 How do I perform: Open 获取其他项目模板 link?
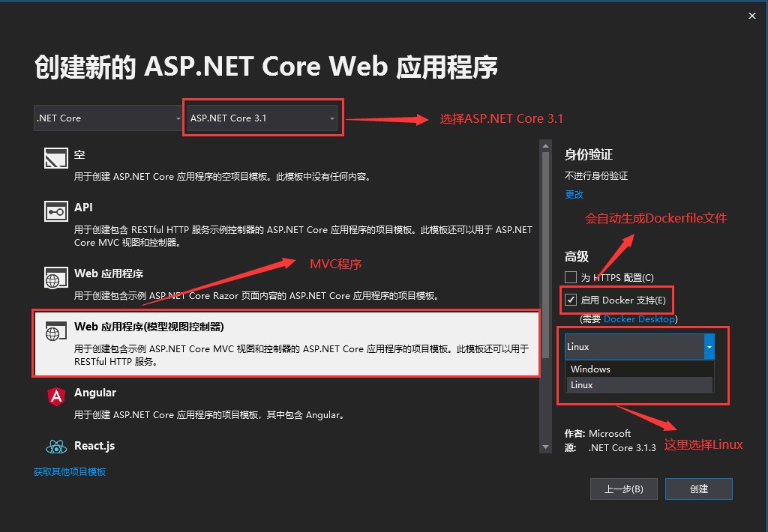click(70, 472)
